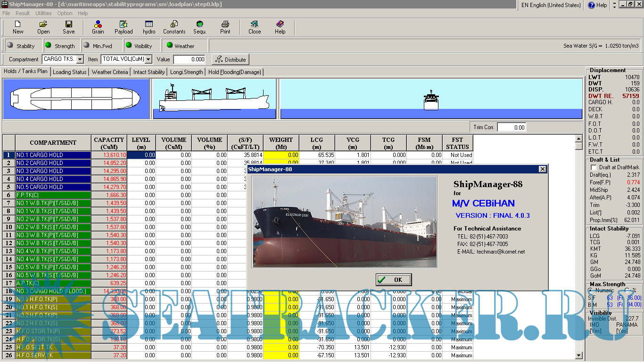Click the vertical scrollbar down arrow
Screen dimensions: 644x362
coord(579,355)
